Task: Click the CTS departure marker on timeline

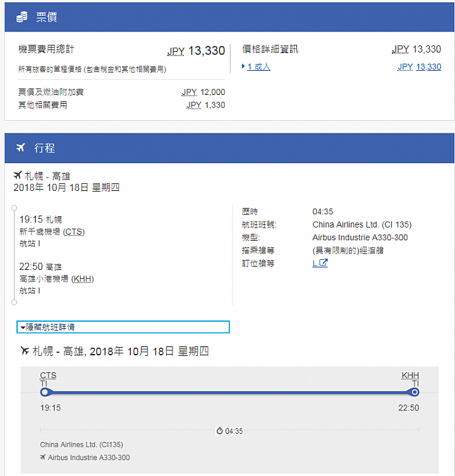Action: coord(45,392)
